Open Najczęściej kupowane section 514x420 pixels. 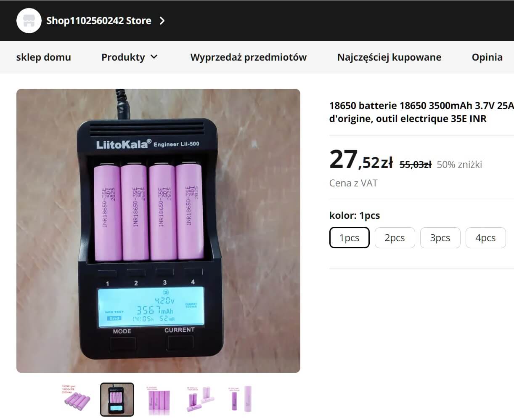coord(389,57)
